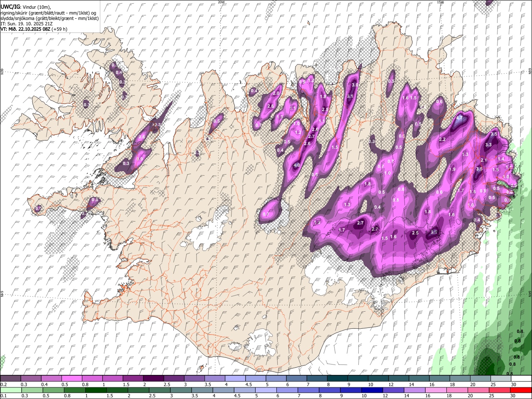The image size is (532, 399).
Task: Click the '3.3' snowfall value on map
Action: [488, 145]
